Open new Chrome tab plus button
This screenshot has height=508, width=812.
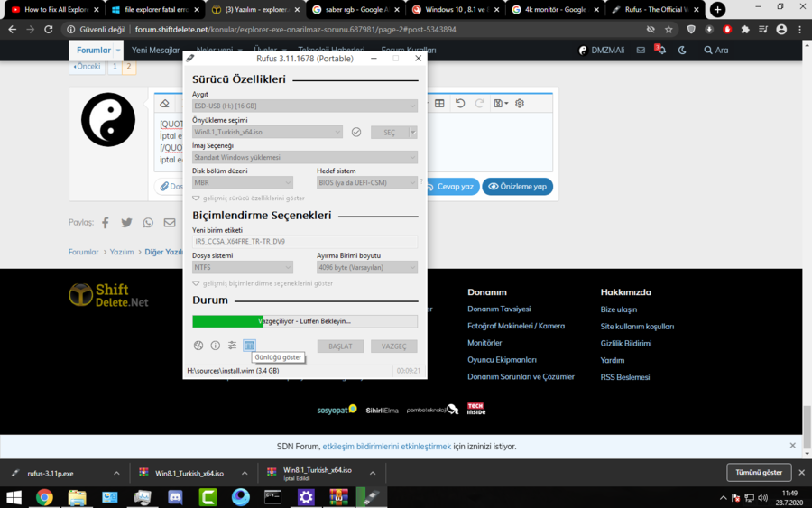click(718, 9)
